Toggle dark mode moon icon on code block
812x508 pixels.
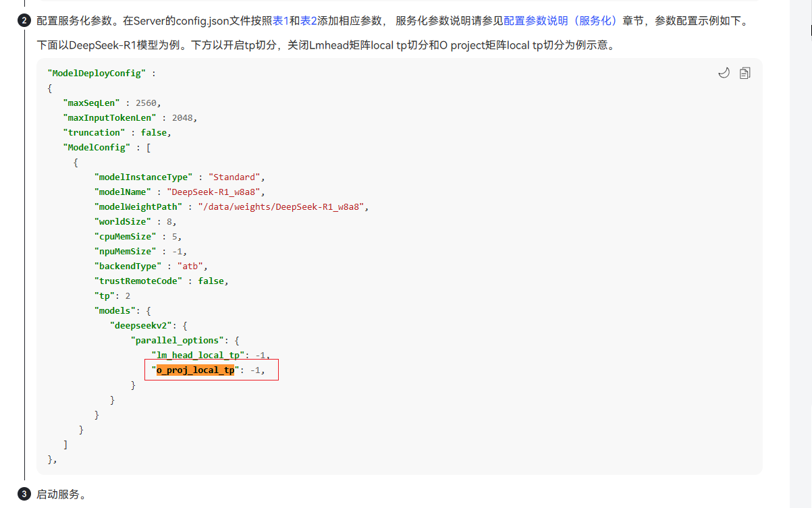[724, 73]
